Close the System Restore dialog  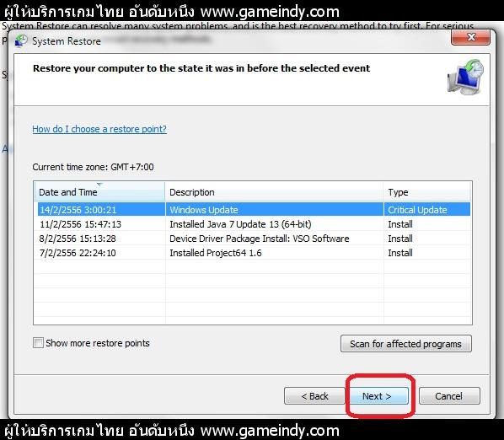coord(471,37)
